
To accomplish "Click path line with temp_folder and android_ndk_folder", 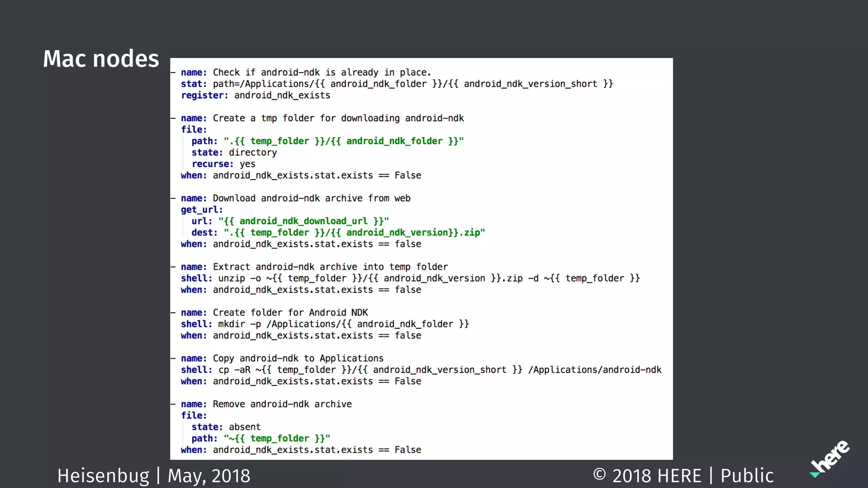I will (328, 141).
